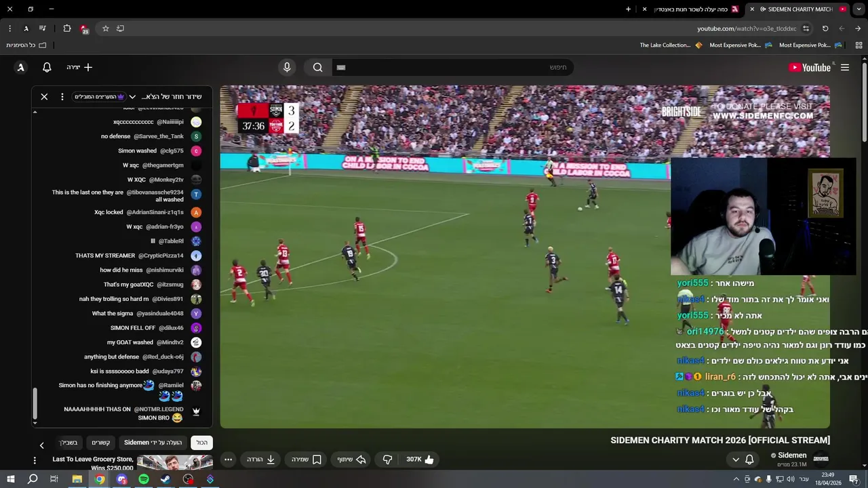Open the on-screen keyboard in search box
The image size is (868, 488).
(x=341, y=67)
